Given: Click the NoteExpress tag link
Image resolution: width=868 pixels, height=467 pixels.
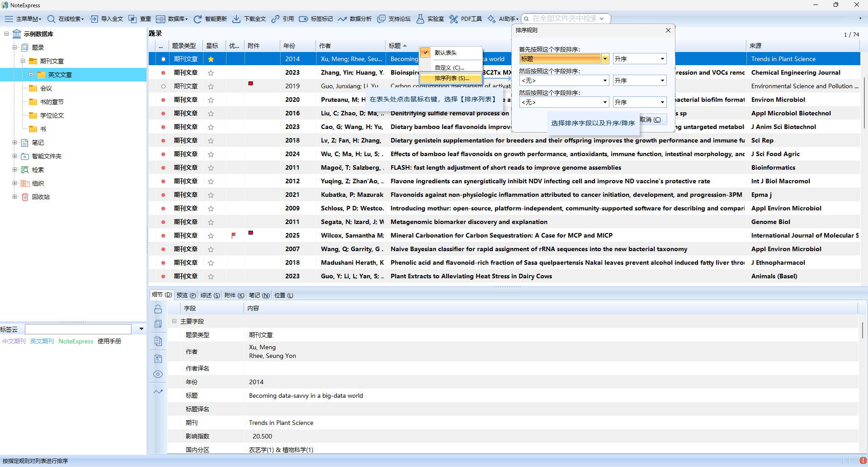Looking at the screenshot, I should tap(76, 341).
